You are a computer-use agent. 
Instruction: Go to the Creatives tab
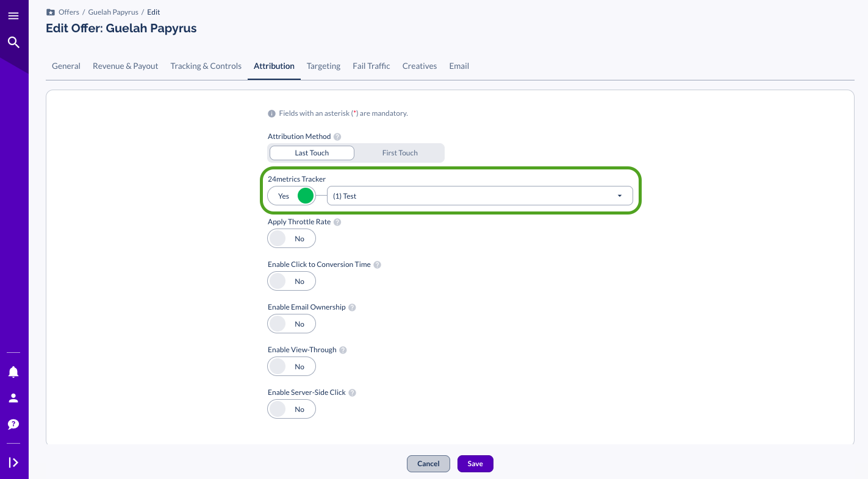click(420, 66)
